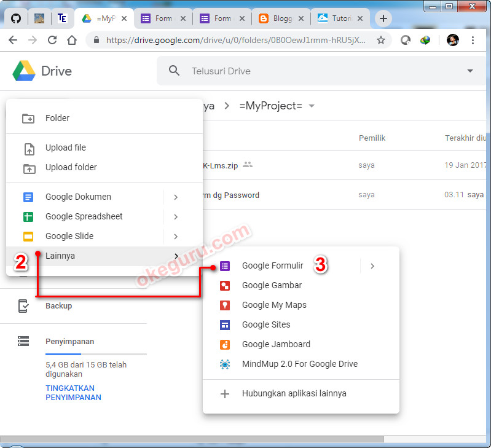Choose Hubungkan aplikasi lainnya

[301, 393]
